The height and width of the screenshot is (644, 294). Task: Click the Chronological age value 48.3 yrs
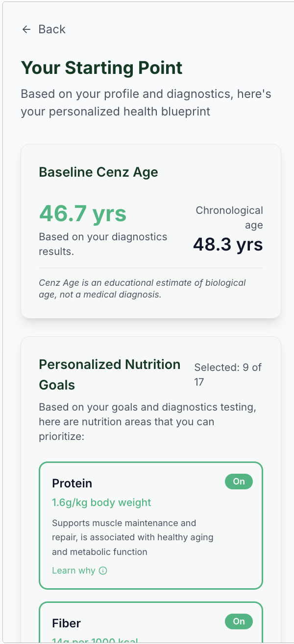227,244
